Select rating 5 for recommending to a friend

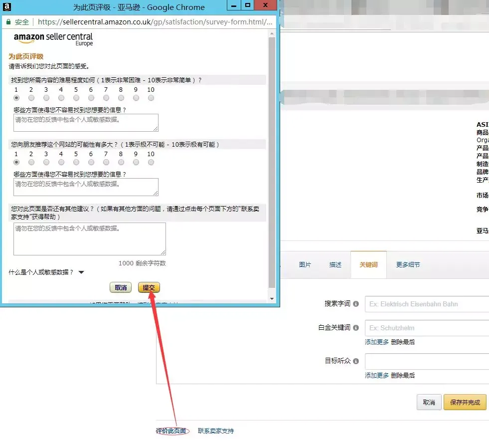point(76,162)
